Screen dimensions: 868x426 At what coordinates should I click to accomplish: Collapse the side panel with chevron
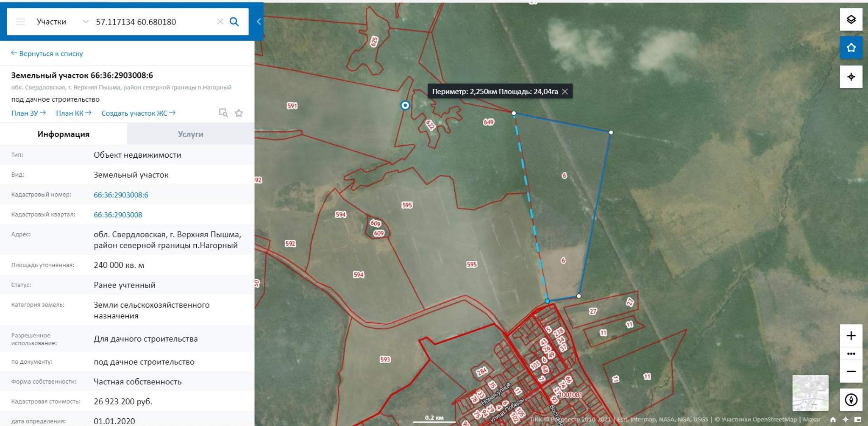[259, 21]
